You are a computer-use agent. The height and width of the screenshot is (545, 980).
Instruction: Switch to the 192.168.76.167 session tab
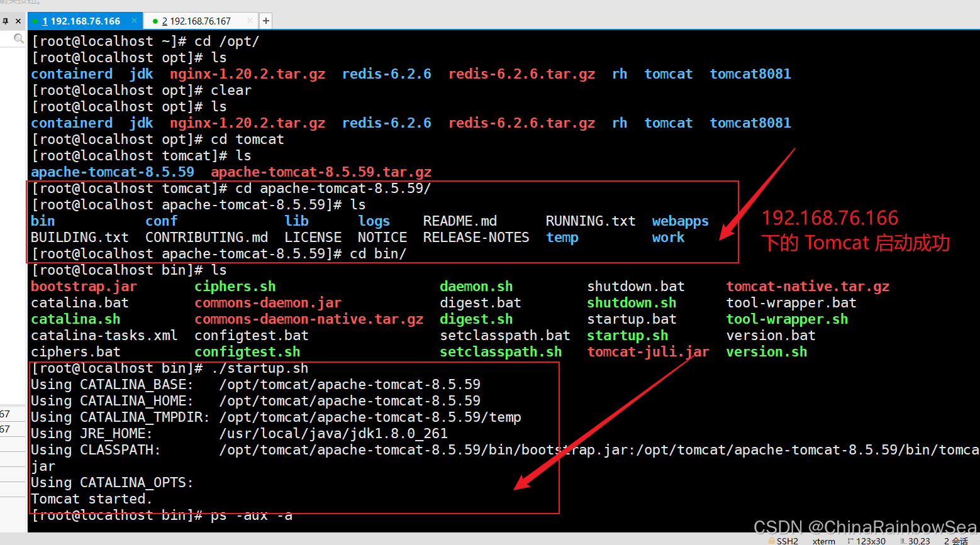click(x=201, y=21)
